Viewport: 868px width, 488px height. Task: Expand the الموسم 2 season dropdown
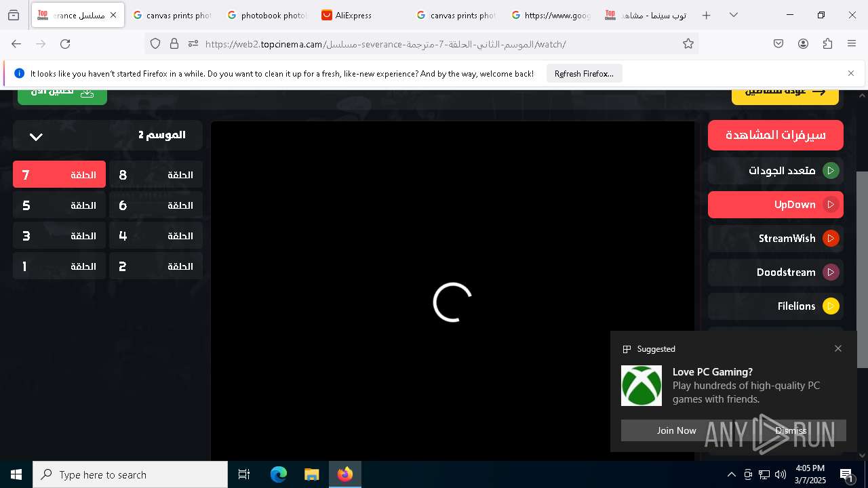pos(108,136)
